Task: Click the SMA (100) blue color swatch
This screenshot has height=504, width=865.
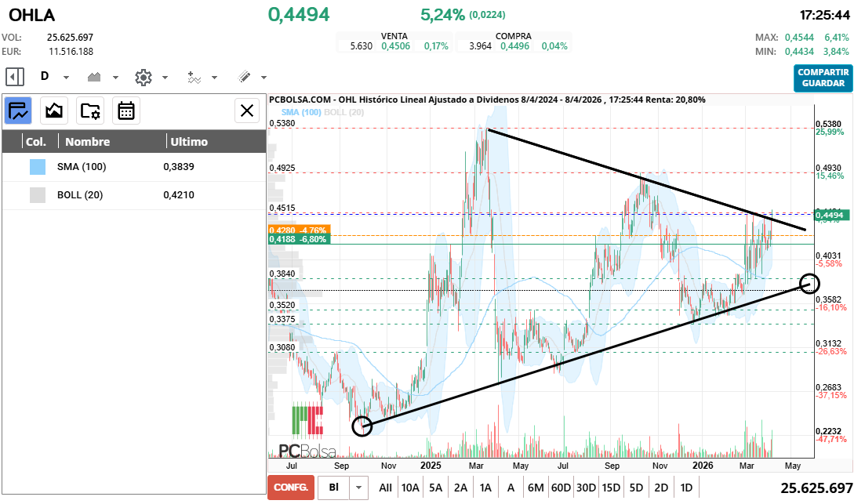Action: pos(38,167)
